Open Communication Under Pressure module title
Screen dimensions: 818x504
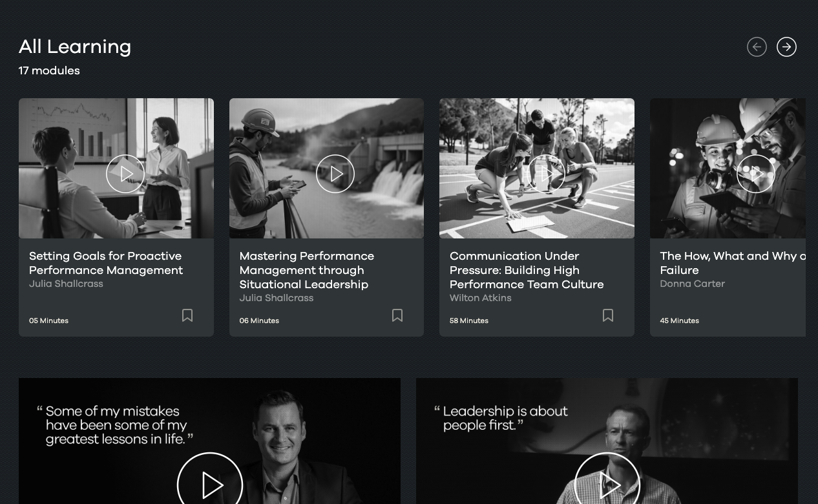(x=526, y=270)
